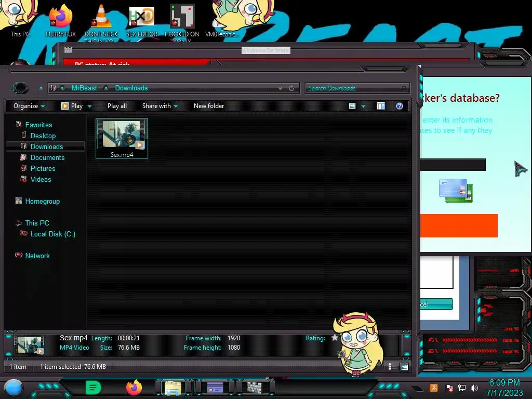Viewport: 532px width, 399px height.
Task: Open Local Disk (C:) in navigation pane
Action: point(53,234)
